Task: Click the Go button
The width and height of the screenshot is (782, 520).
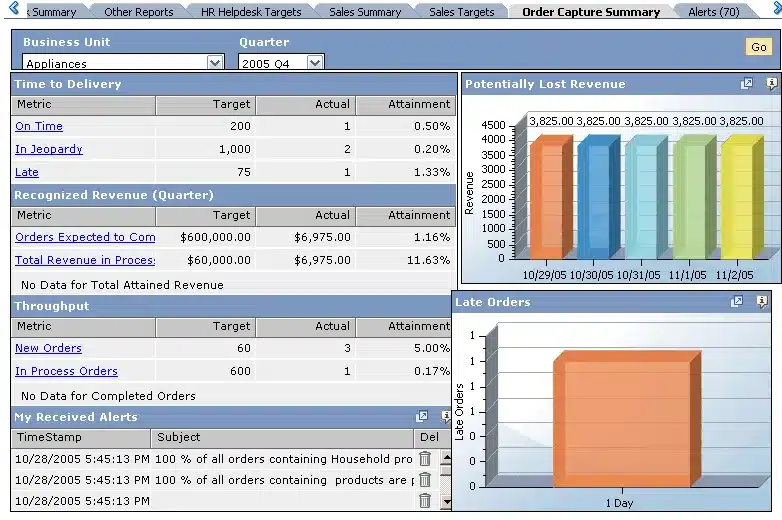Action: [x=759, y=47]
